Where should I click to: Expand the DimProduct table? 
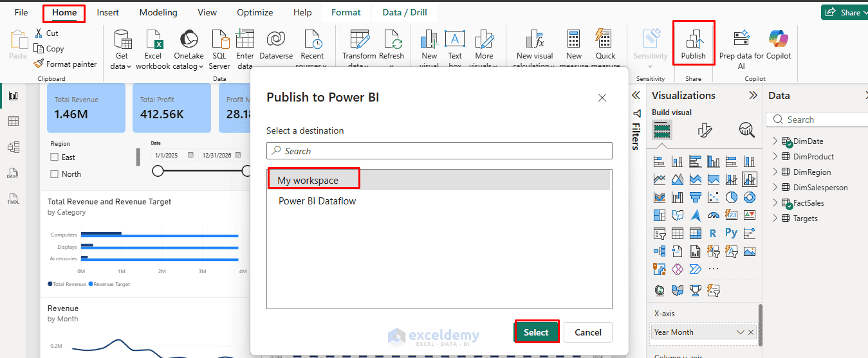pyautogui.click(x=775, y=156)
